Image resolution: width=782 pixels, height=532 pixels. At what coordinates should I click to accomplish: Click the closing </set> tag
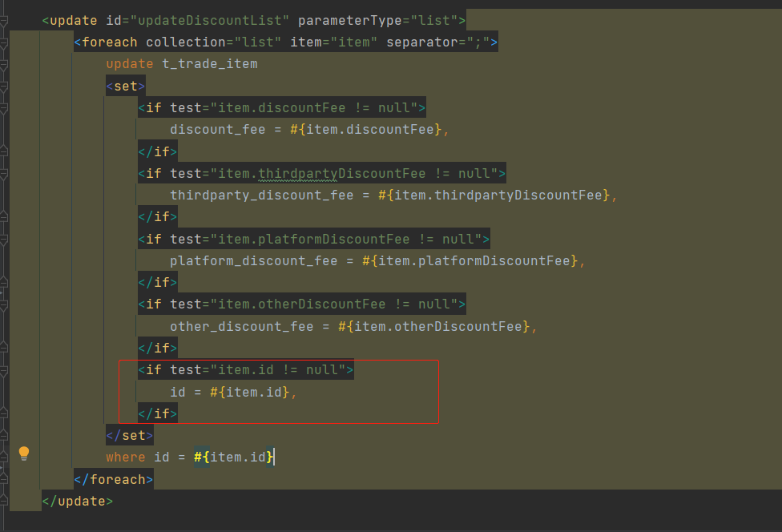tap(130, 435)
